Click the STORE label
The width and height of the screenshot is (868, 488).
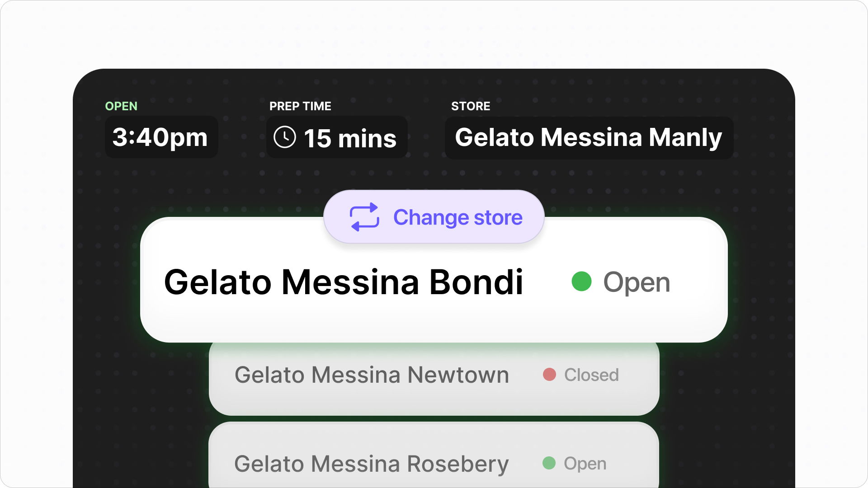pyautogui.click(x=471, y=106)
